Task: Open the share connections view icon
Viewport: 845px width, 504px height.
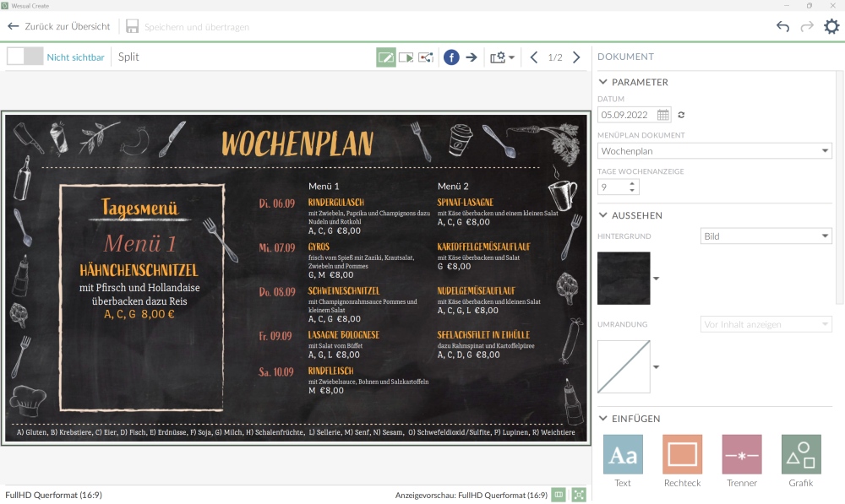Action: pyautogui.click(x=426, y=57)
